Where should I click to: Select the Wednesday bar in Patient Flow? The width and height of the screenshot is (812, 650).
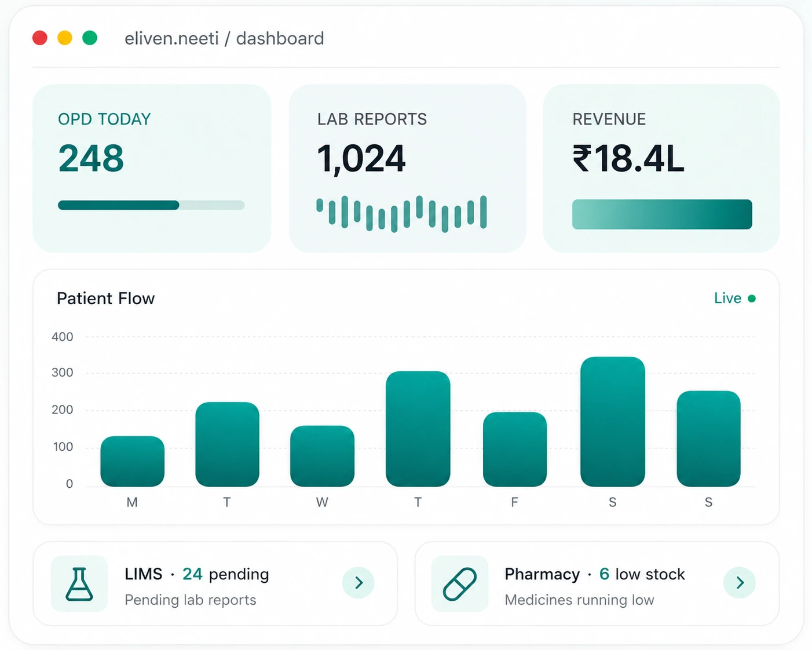pyautogui.click(x=322, y=456)
